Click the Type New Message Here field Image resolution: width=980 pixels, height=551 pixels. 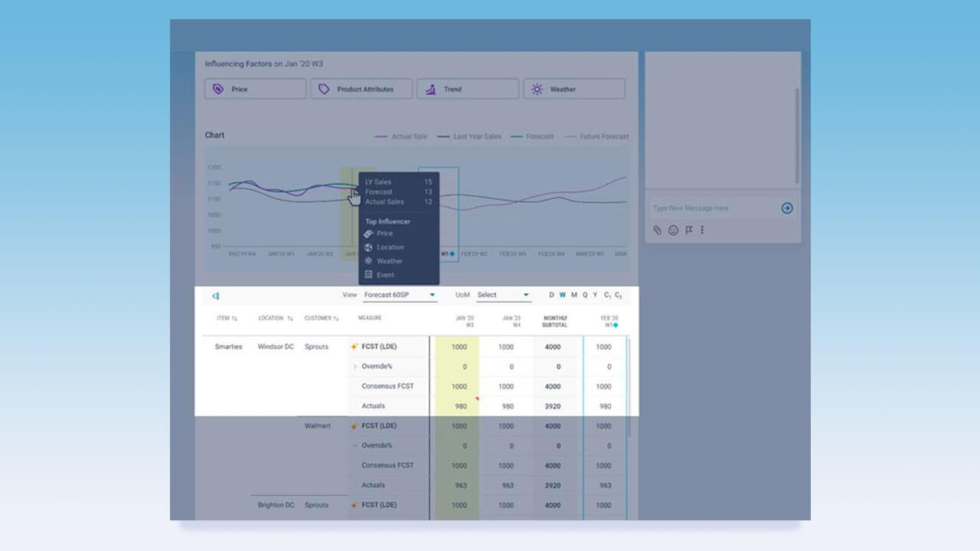tap(712, 208)
